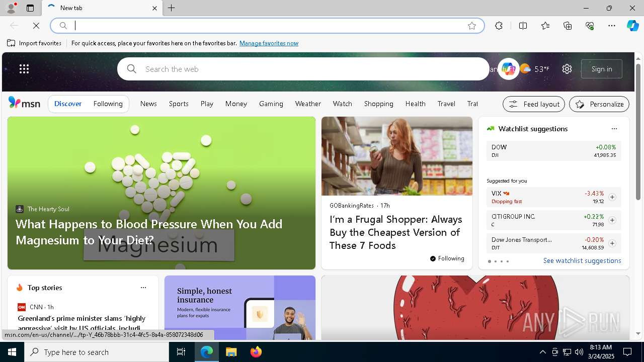Open the Microsoft Edge taskbar icon
Viewport: 644px width, 362px height.
point(207,352)
